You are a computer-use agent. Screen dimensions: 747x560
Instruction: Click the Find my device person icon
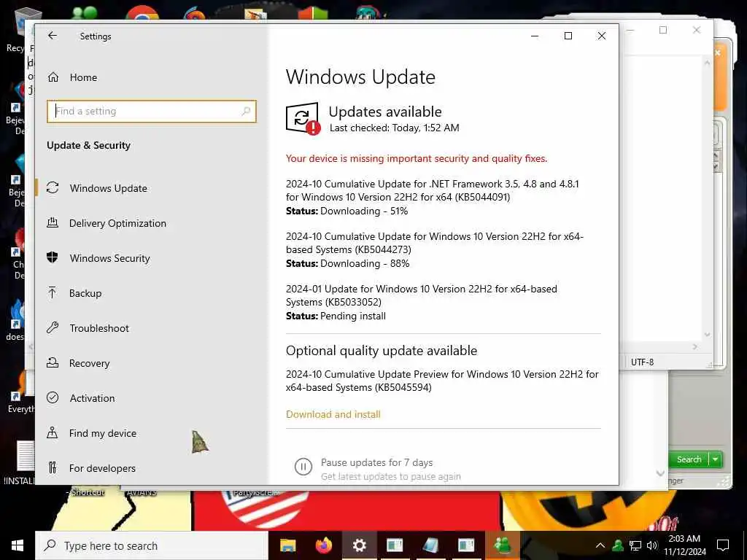(53, 432)
